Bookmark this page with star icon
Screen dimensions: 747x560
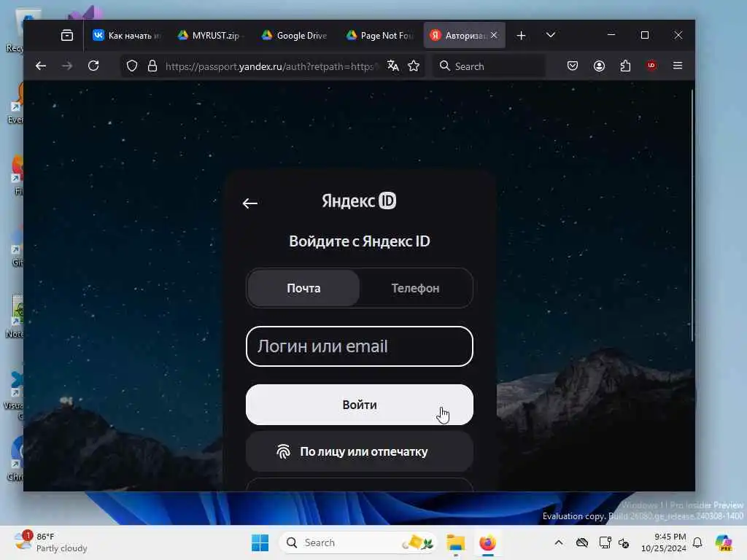414,66
